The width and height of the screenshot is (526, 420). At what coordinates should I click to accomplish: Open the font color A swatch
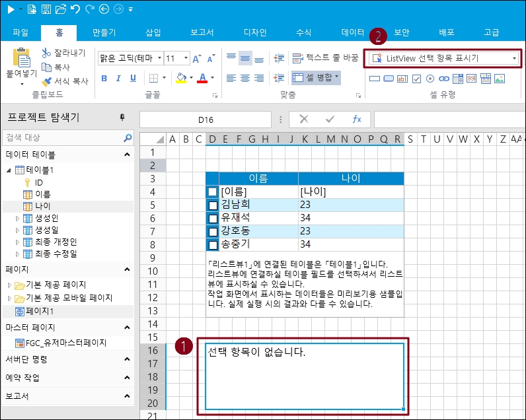click(202, 79)
